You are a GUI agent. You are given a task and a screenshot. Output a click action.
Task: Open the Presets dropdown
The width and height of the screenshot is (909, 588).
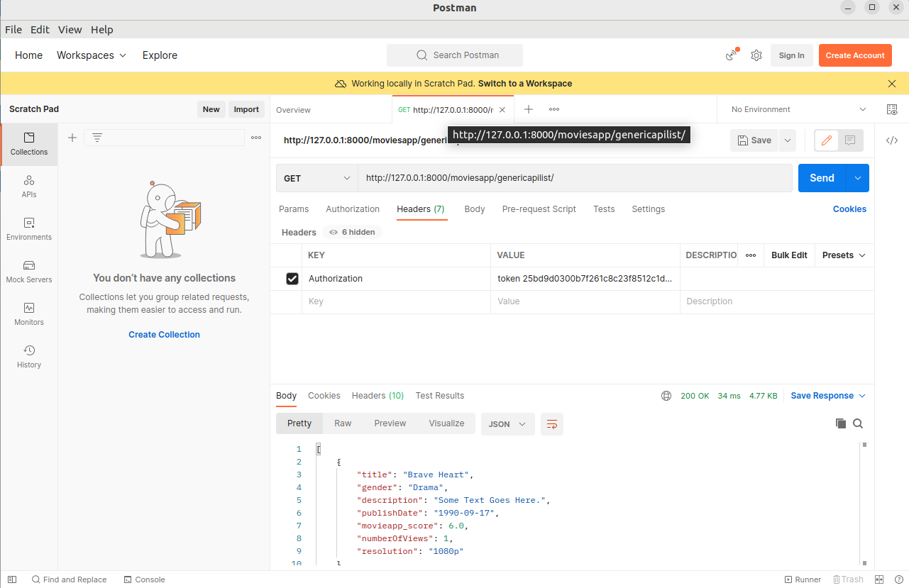[844, 255]
